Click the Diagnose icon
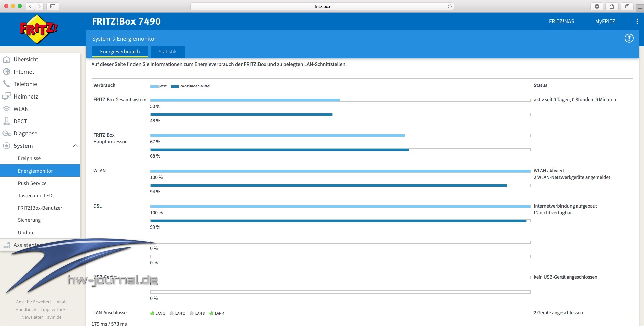 [6, 133]
